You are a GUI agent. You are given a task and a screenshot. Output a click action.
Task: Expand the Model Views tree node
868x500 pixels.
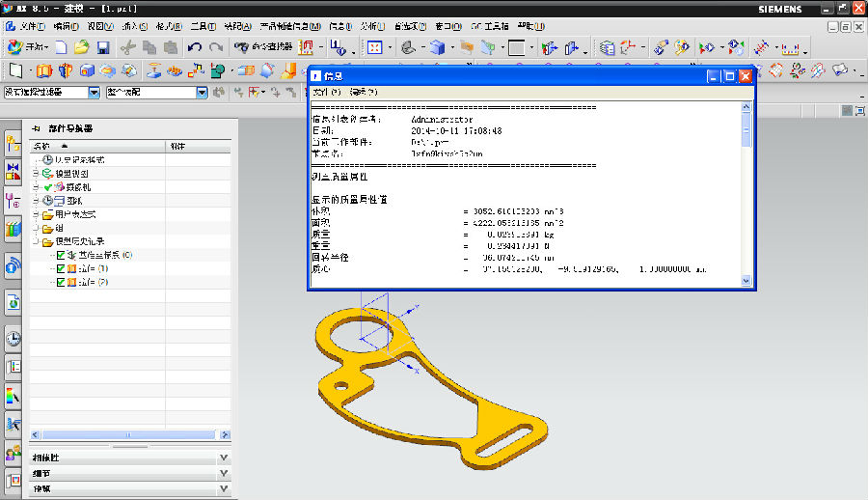click(x=36, y=173)
